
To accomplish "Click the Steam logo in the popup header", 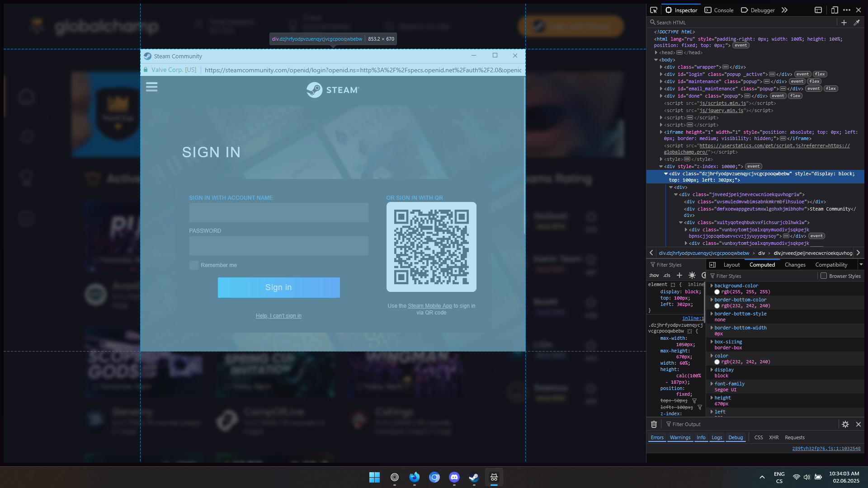I will pyautogui.click(x=333, y=90).
